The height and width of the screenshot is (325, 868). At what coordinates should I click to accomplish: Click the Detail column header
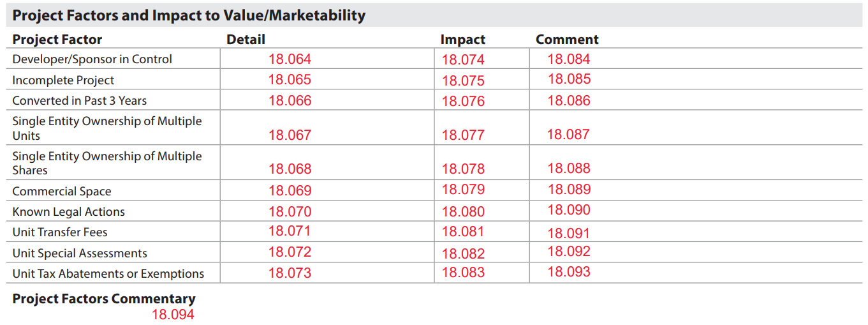(246, 39)
